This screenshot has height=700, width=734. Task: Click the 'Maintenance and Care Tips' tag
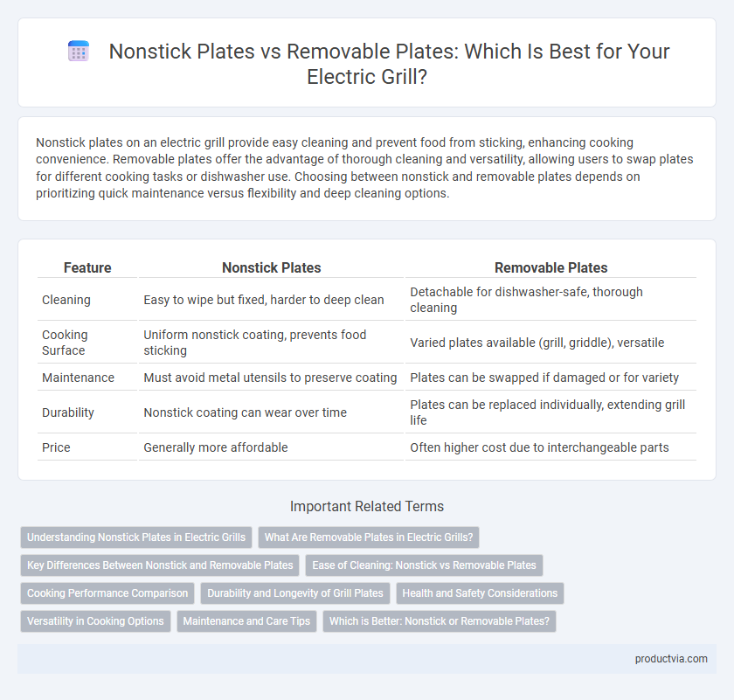pos(246,621)
